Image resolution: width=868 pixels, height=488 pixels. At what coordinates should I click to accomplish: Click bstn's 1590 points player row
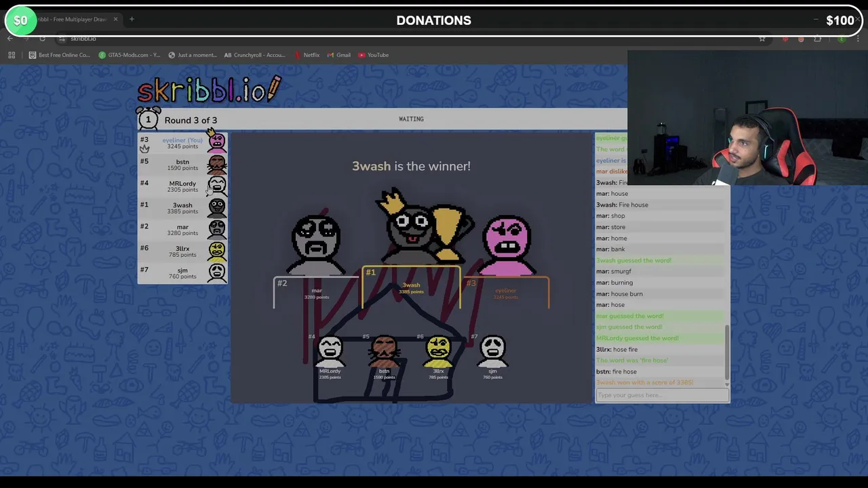click(x=182, y=164)
